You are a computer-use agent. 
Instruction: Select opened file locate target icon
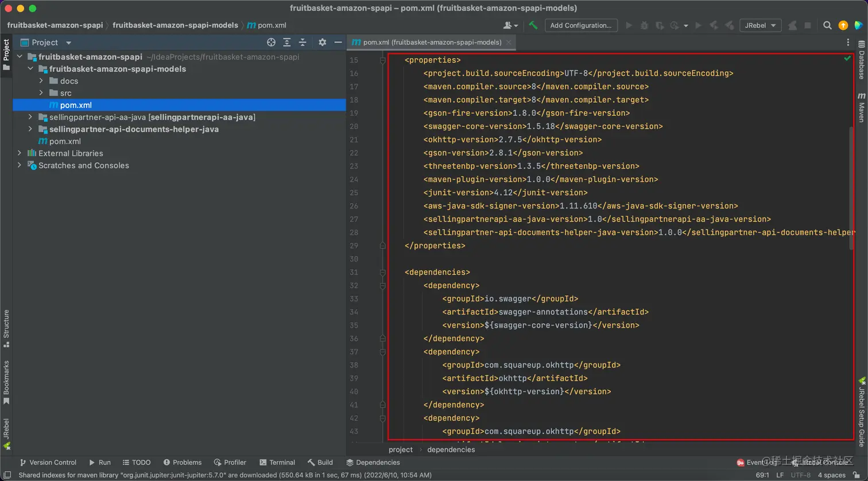271,42
